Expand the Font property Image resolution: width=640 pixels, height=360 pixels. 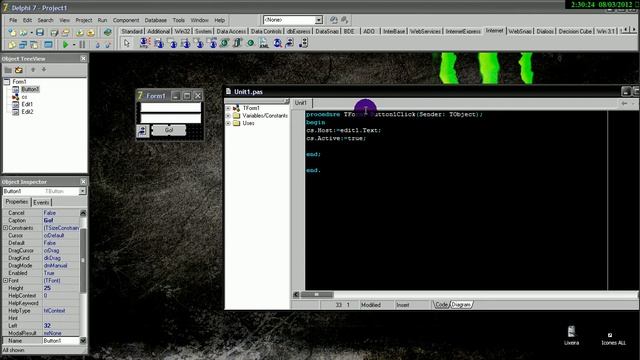pos(5,280)
